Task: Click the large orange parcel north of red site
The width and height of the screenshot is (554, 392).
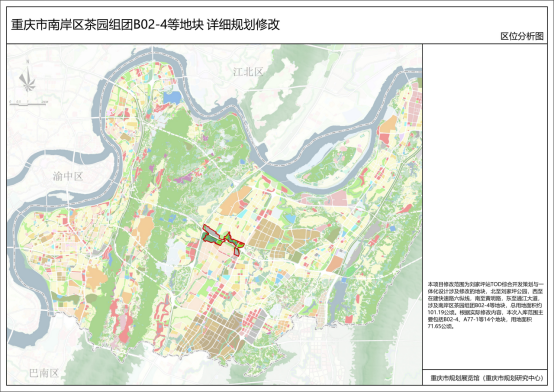Action: tap(236, 200)
